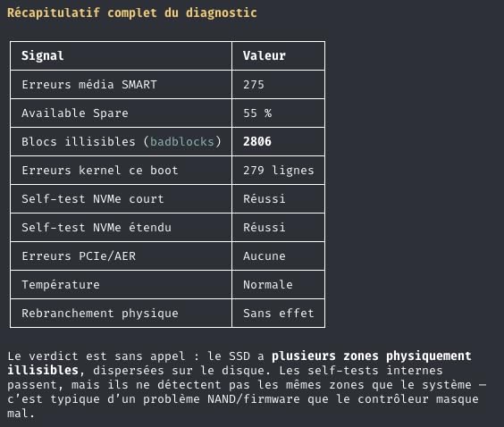The height and width of the screenshot is (427, 504).
Task: Click 'Réussi' for the extended self-test
Action: pyautogui.click(x=265, y=228)
